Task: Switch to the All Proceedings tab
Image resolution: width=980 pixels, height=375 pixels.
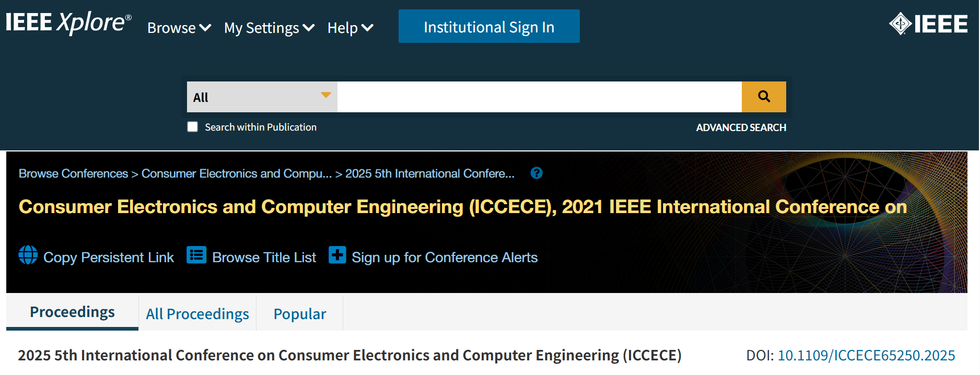Action: 197,313
